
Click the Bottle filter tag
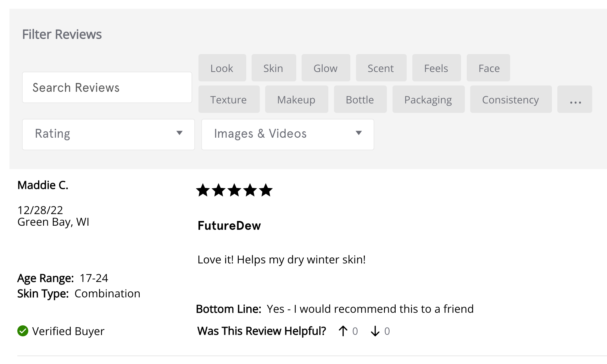pyautogui.click(x=360, y=99)
